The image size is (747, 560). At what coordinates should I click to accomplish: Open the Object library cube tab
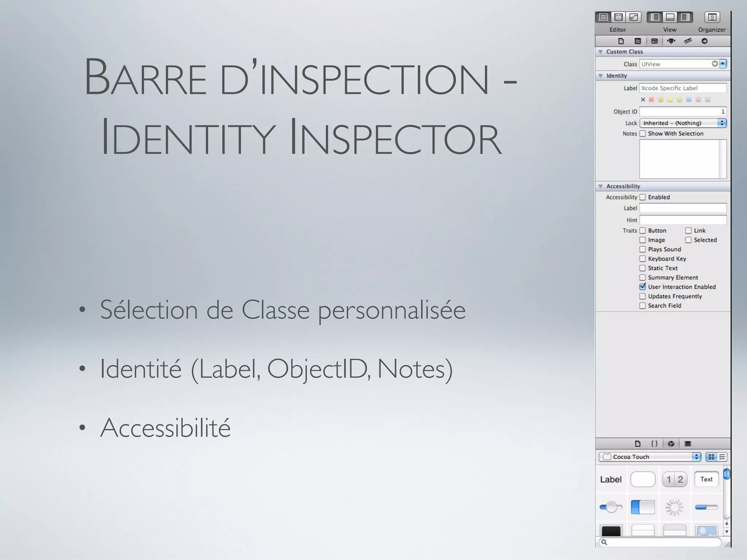(x=671, y=444)
